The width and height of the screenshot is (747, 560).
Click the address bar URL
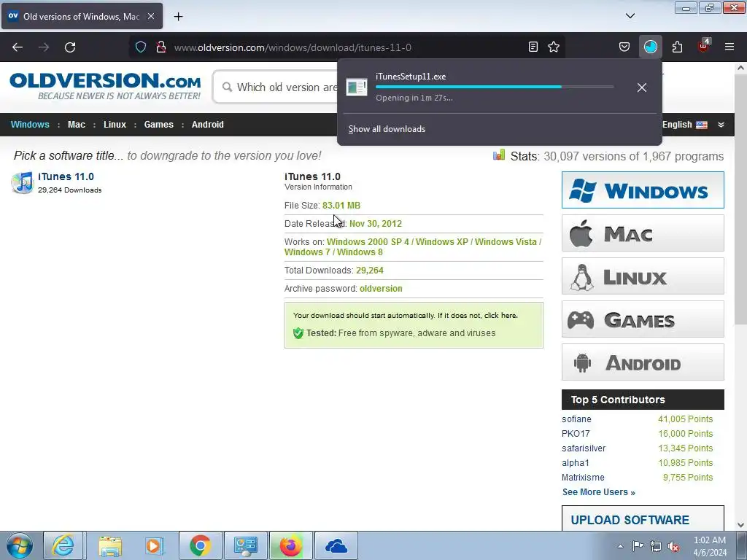point(293,47)
